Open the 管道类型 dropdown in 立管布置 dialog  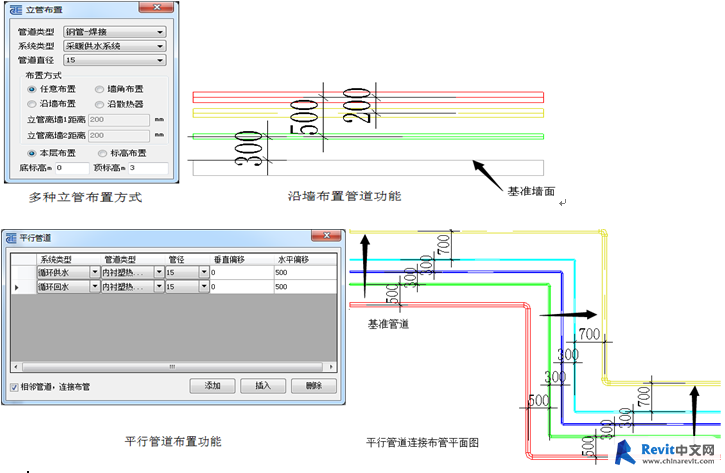(x=115, y=32)
